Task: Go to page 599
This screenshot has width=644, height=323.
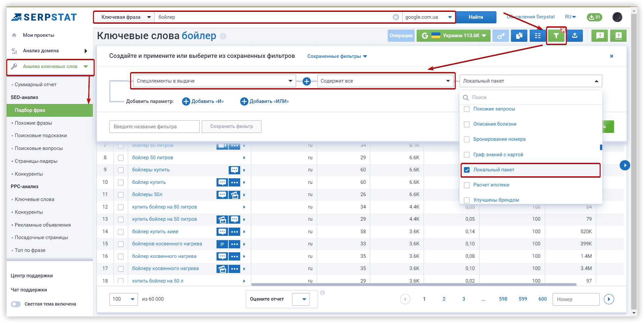Action: (523, 299)
